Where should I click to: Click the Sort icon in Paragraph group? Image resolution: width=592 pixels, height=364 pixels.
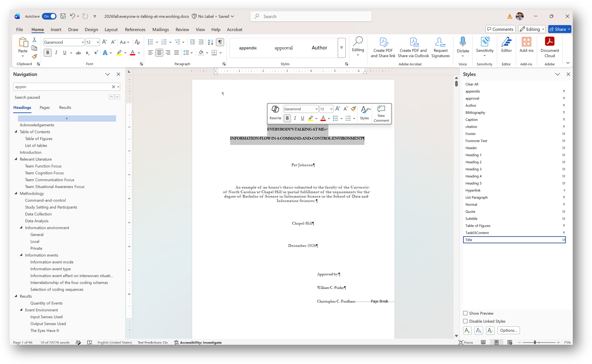[210, 42]
